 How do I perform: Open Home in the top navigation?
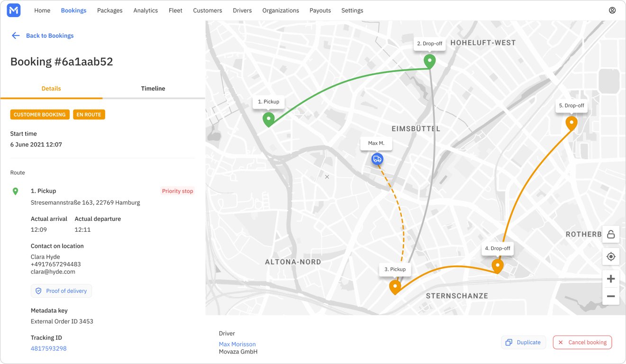pos(42,10)
